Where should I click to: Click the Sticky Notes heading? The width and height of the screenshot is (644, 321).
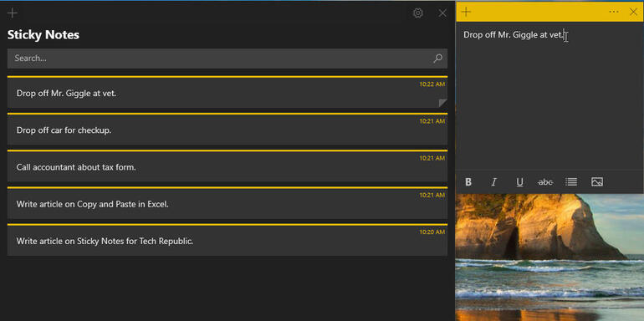[43, 35]
